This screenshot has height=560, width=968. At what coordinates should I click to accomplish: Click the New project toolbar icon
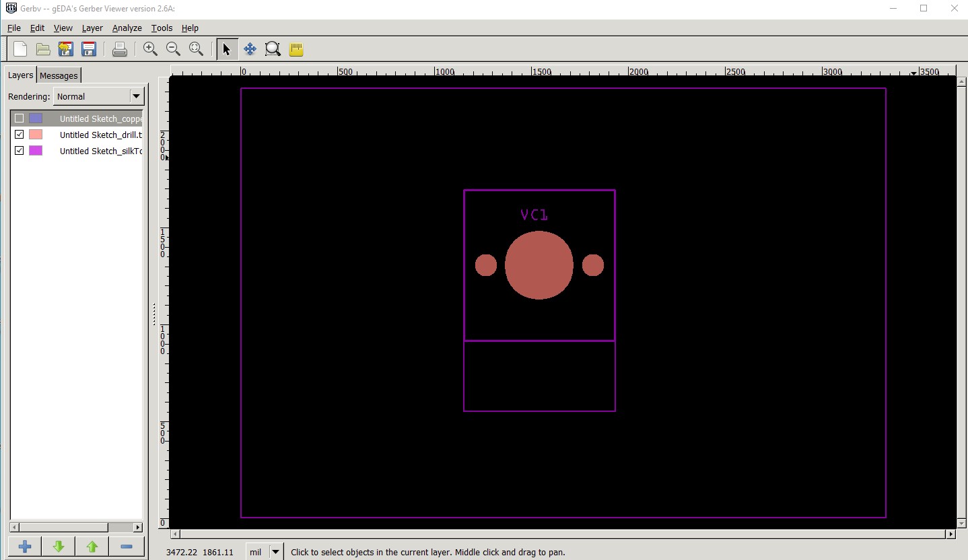point(20,49)
